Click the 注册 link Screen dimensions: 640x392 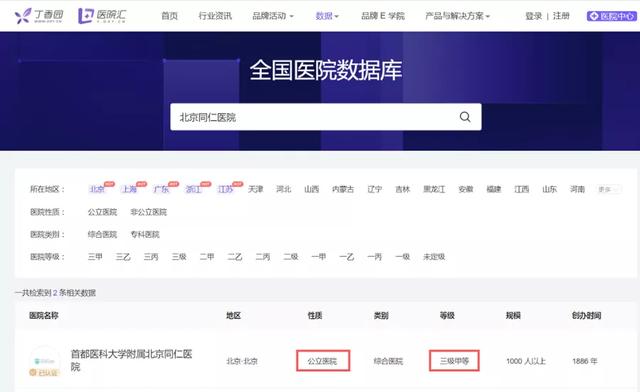tap(561, 16)
